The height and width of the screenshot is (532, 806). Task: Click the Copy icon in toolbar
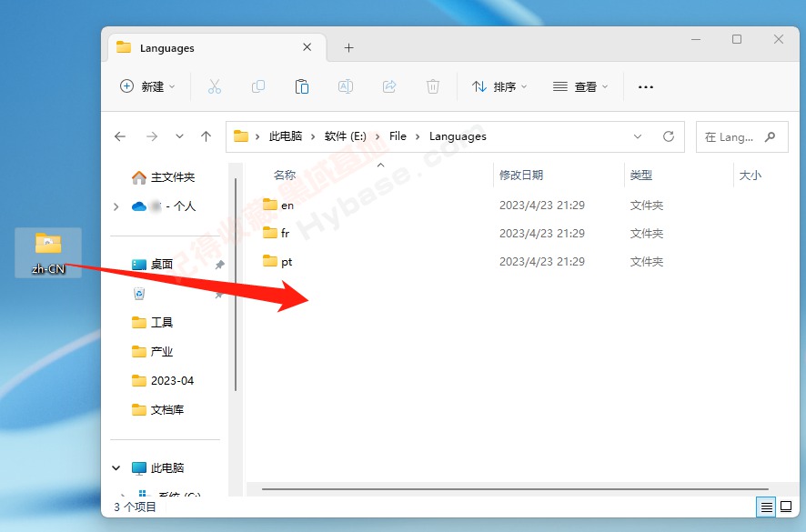click(258, 87)
